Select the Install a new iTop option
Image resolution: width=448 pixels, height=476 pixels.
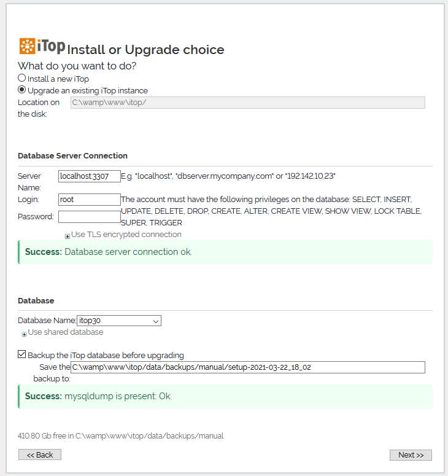pos(22,78)
